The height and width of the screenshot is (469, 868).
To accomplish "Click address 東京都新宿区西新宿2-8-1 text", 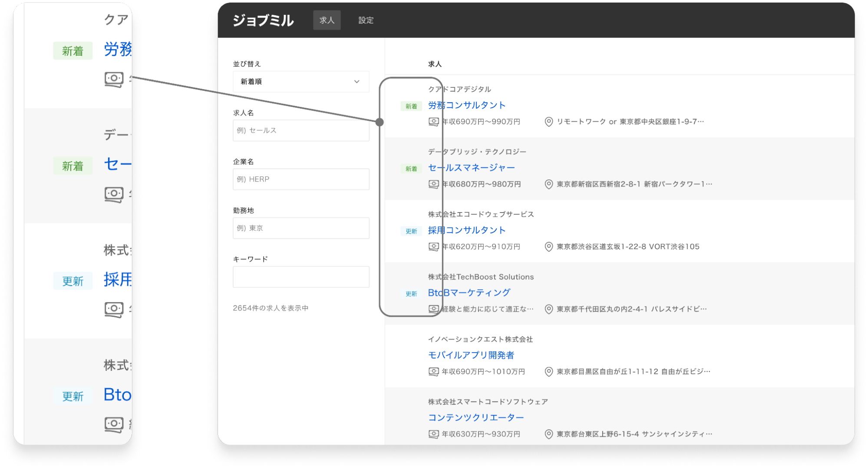I will click(634, 184).
